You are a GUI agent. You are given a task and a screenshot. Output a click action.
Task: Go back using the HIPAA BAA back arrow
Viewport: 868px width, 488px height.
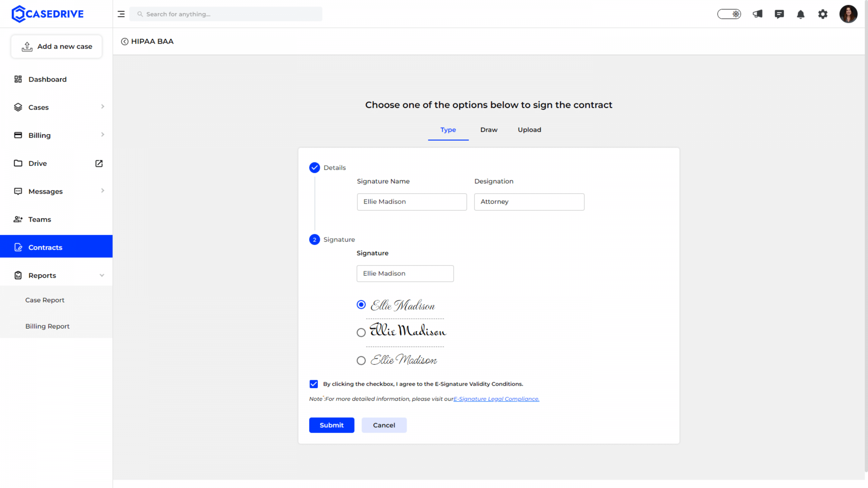[x=125, y=42]
